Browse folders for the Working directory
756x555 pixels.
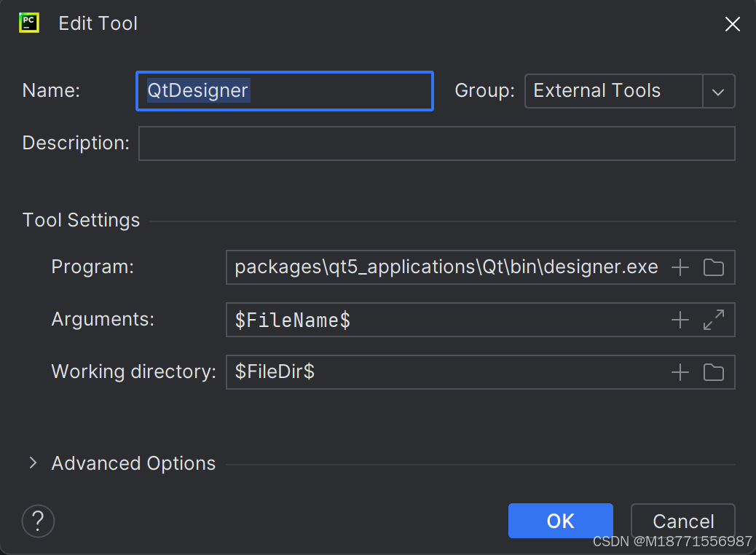[x=713, y=372]
